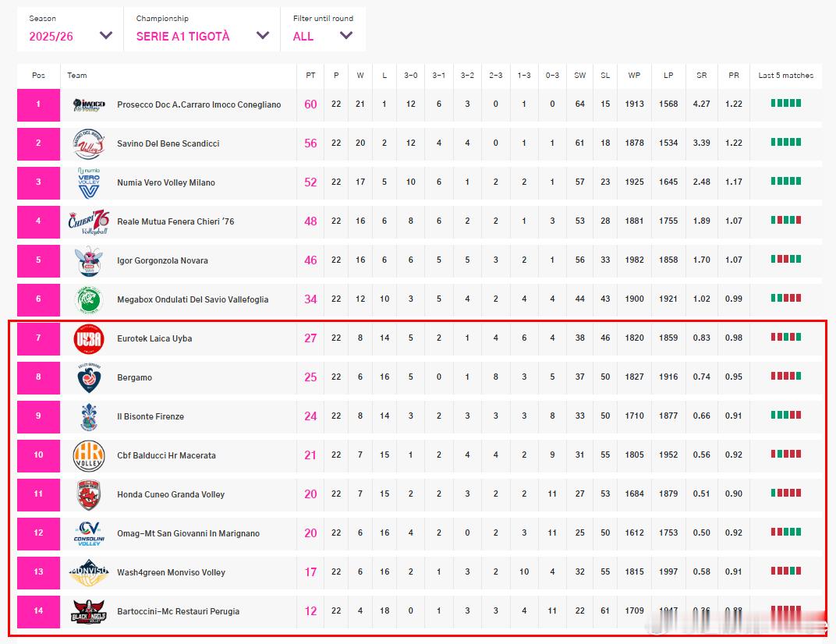Click the Bergamo team logo
The image size is (836, 644).
pos(88,377)
